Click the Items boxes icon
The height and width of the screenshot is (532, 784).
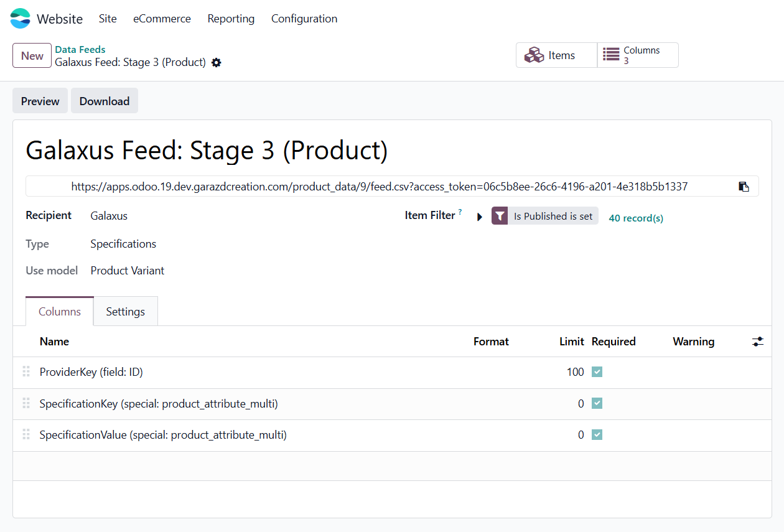click(x=534, y=55)
